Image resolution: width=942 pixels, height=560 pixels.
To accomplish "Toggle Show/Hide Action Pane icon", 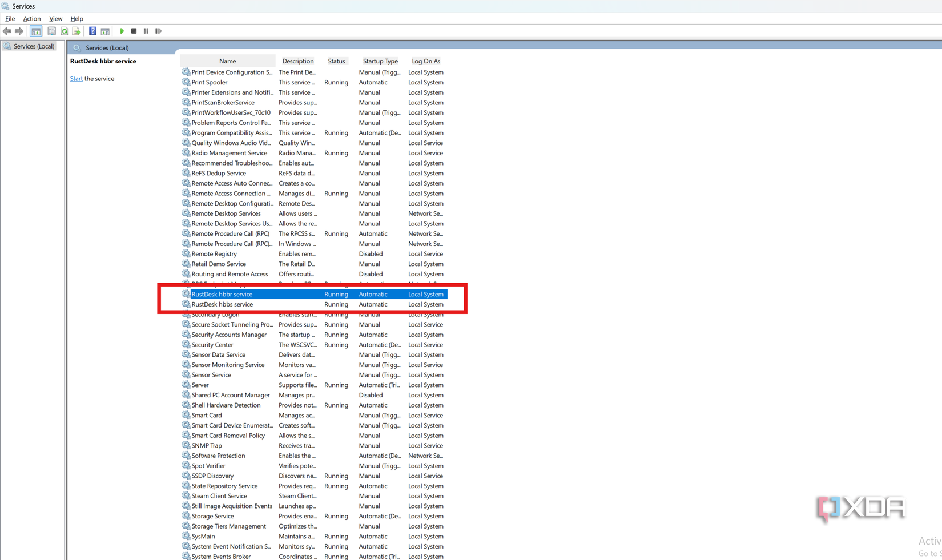I will click(x=105, y=31).
